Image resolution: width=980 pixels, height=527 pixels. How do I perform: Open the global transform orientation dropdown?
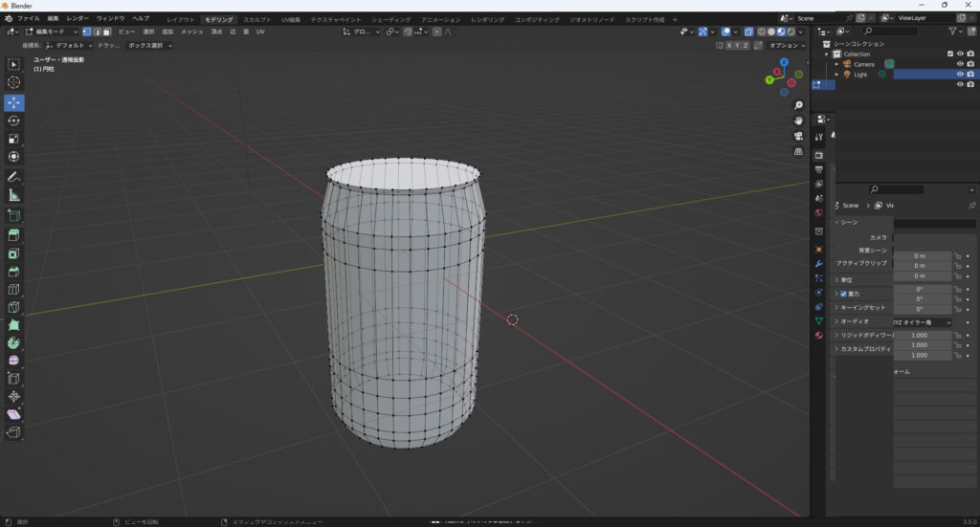tap(361, 32)
